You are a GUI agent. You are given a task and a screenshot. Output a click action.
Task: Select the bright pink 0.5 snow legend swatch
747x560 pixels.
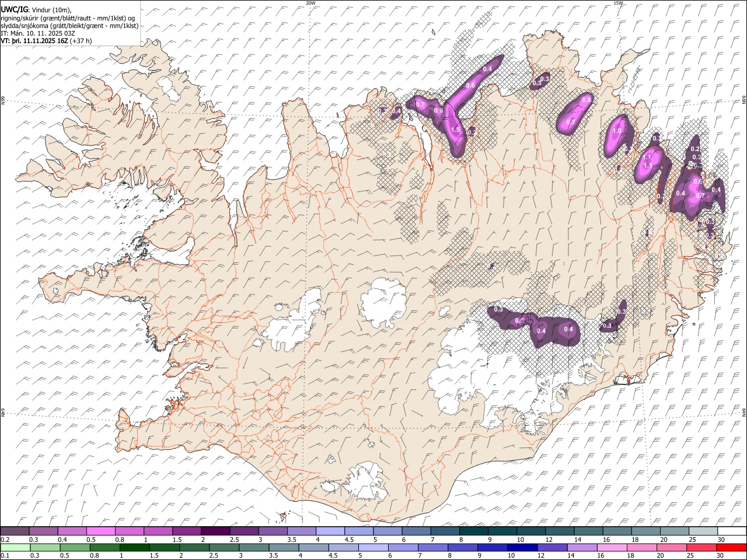coord(101,531)
